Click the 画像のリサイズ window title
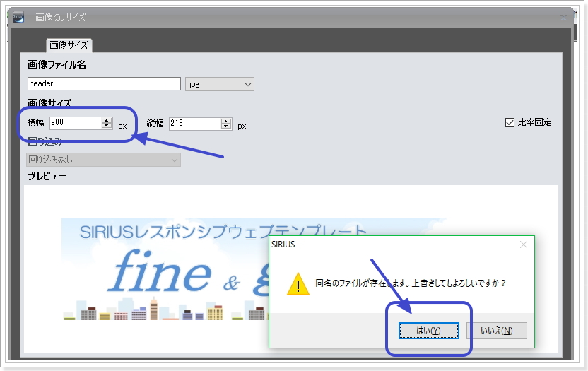 (x=60, y=17)
